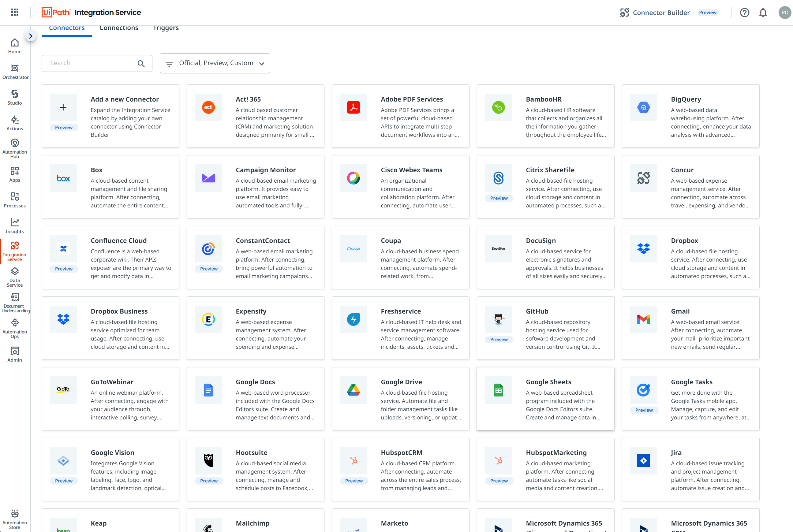The height and width of the screenshot is (532, 793).
Task: Open the Google Drive icon
Action: pyautogui.click(x=353, y=390)
